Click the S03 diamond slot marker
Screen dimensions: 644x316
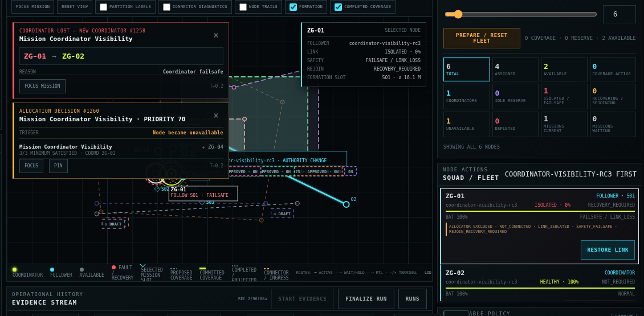pos(202,202)
